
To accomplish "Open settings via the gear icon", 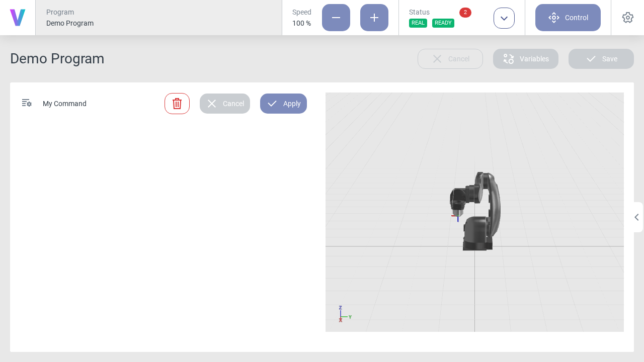I will click(x=627, y=18).
